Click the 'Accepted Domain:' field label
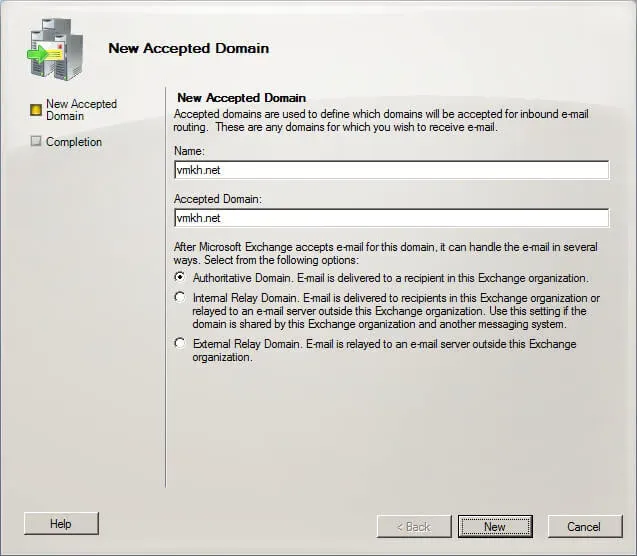 pos(218,199)
